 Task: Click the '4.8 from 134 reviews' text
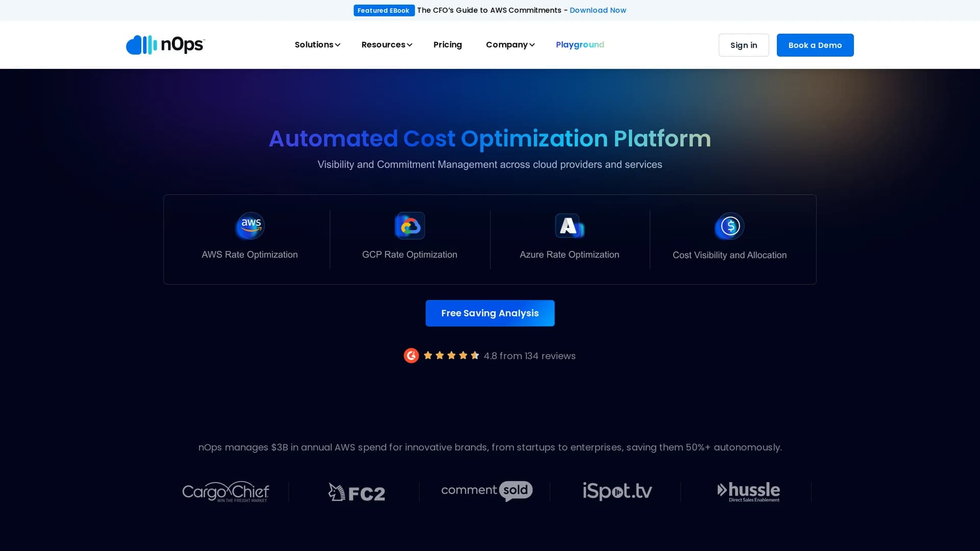click(x=529, y=356)
